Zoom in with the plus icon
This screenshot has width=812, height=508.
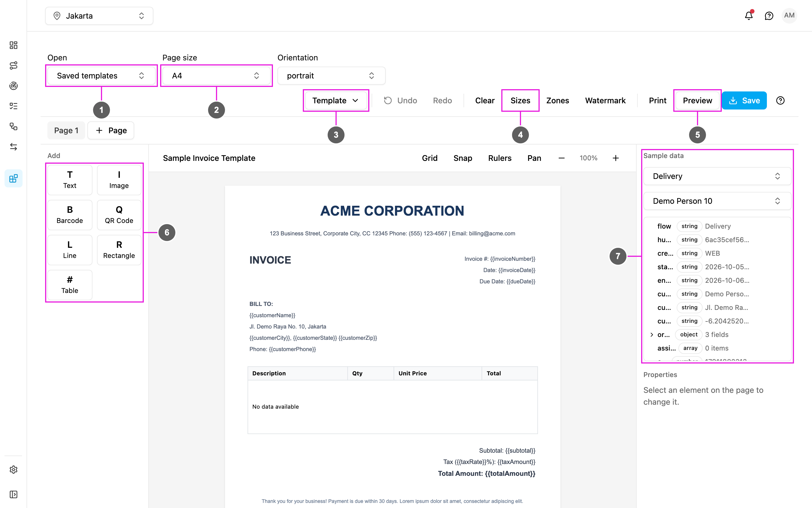pyautogui.click(x=615, y=158)
